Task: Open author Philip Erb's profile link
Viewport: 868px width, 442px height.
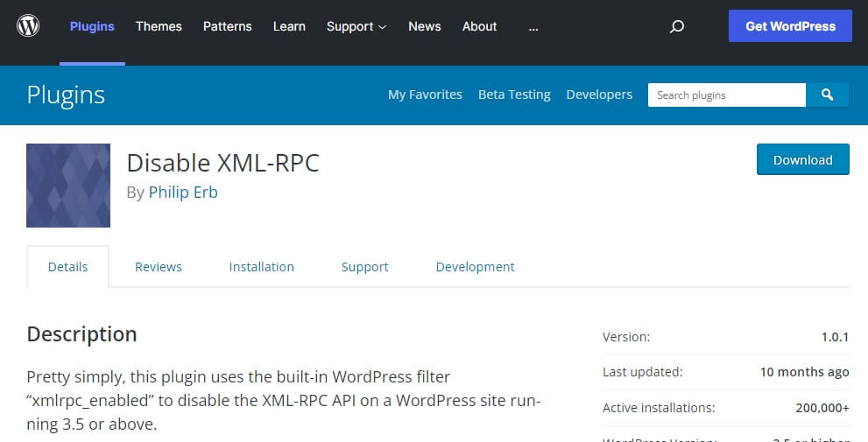Action: (183, 192)
